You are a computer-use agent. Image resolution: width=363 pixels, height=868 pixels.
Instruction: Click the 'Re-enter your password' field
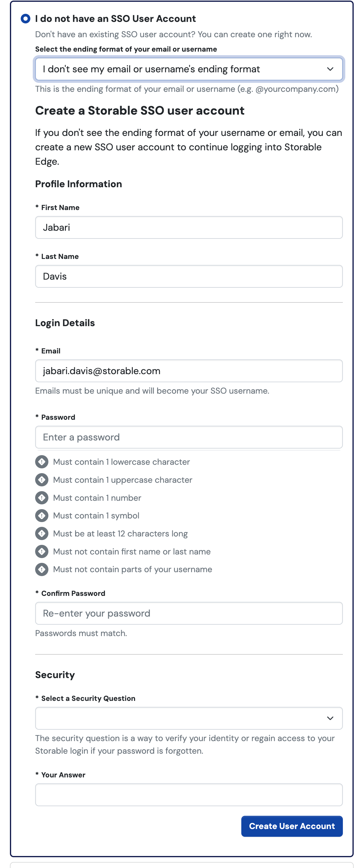click(x=189, y=613)
